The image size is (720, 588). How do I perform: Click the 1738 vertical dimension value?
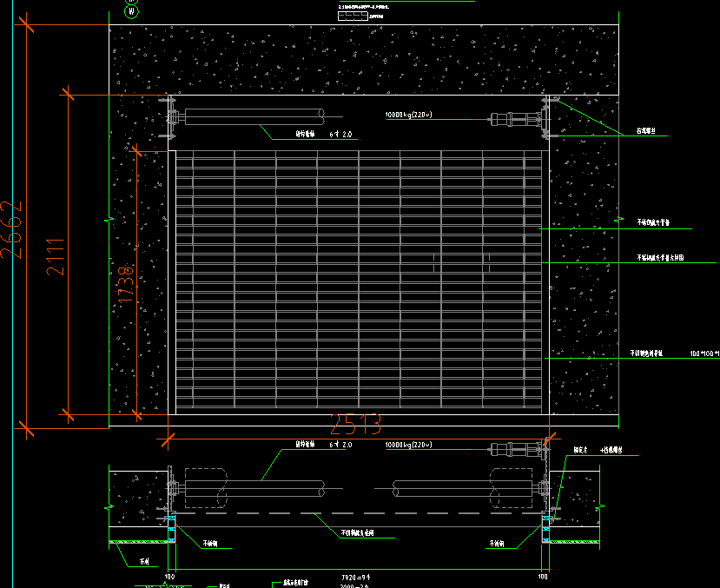(x=125, y=284)
